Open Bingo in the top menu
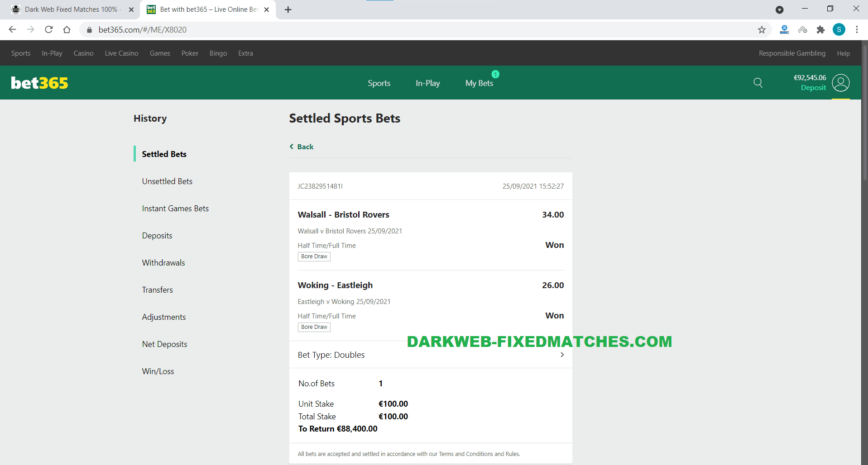 [218, 53]
